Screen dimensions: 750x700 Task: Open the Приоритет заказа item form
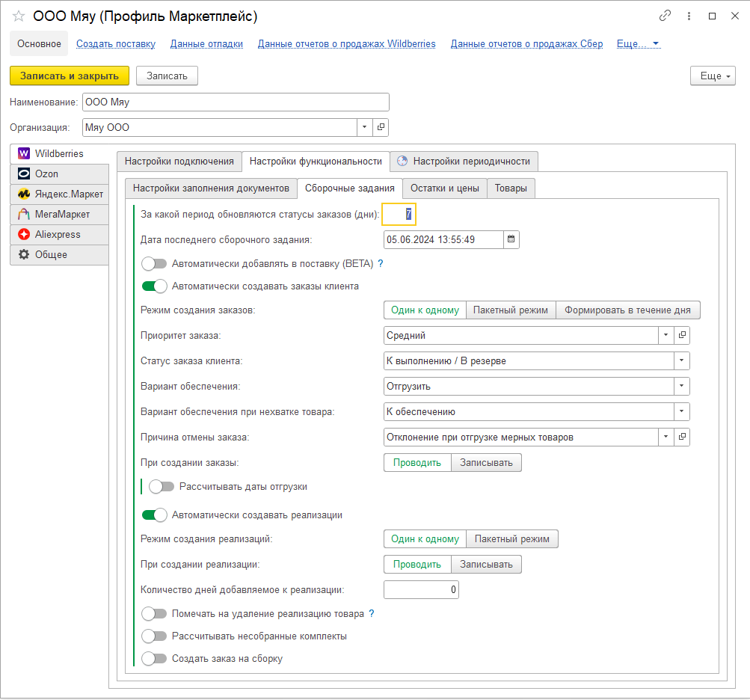pos(682,335)
